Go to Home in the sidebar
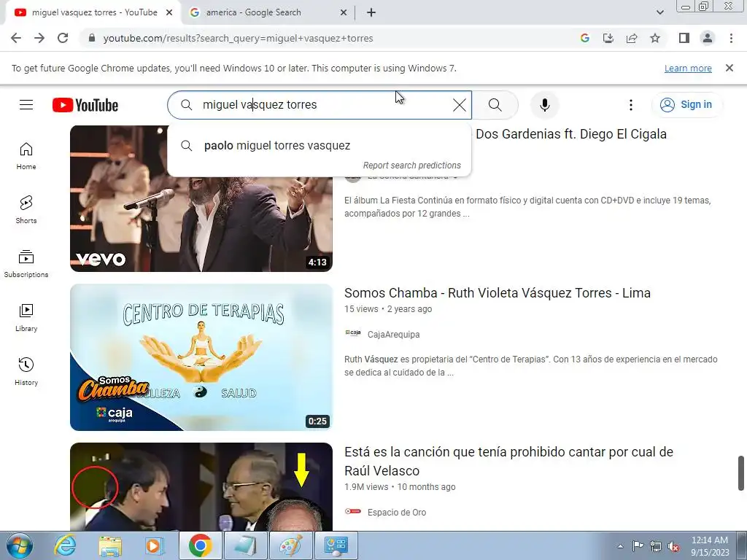 (x=26, y=156)
